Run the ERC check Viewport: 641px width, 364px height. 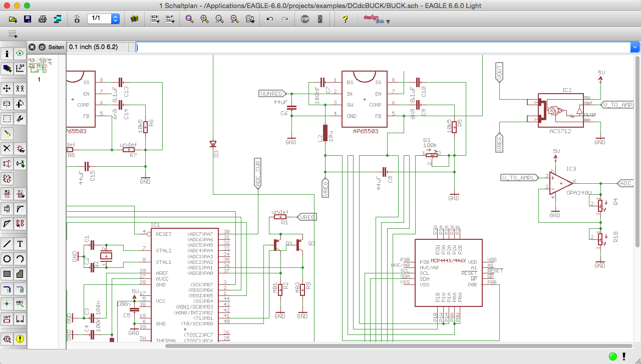(x=7, y=339)
